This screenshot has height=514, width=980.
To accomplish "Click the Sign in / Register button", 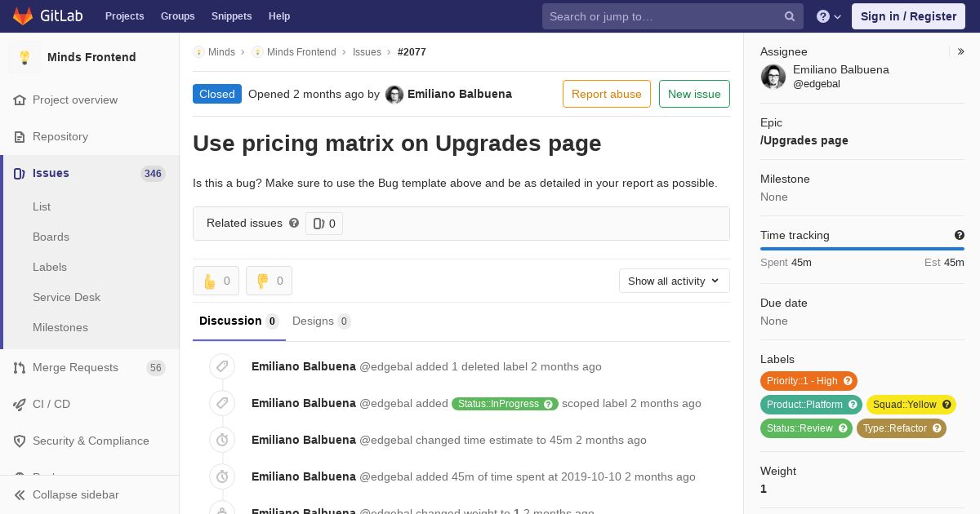I will click(908, 16).
